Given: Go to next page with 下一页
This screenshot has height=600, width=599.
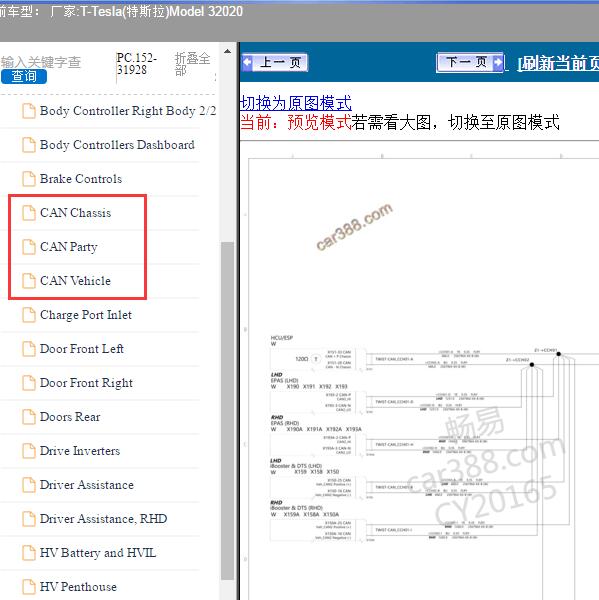Looking at the screenshot, I should pos(470,62).
